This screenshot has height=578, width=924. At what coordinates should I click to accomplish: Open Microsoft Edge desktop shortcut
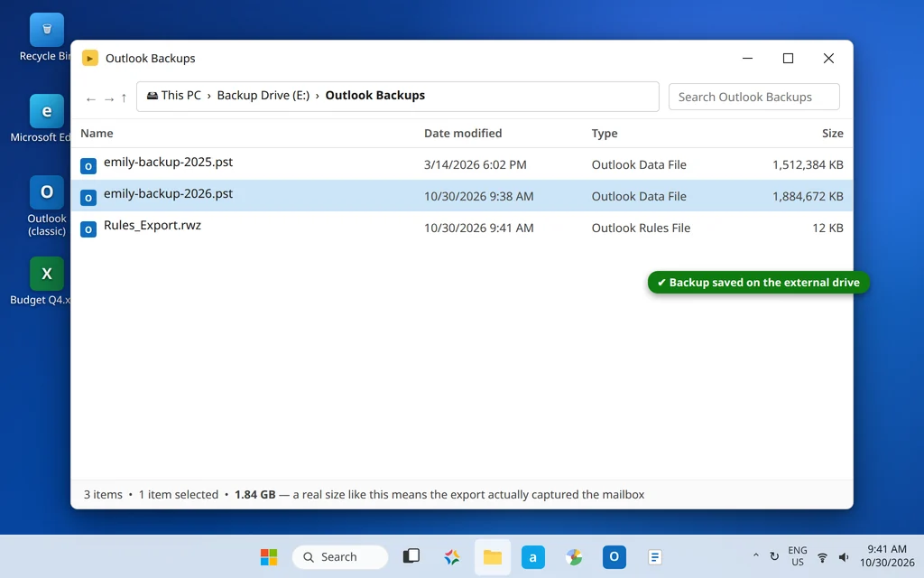[47, 111]
